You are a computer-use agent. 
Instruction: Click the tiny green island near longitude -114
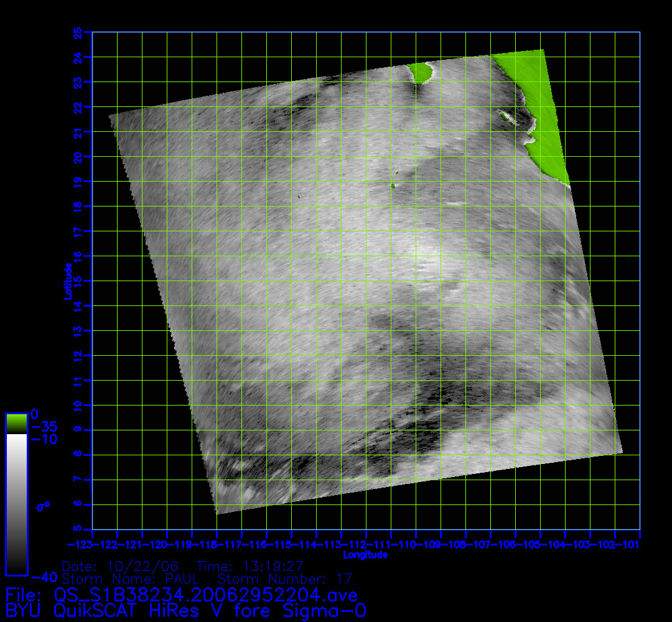[x=299, y=197]
